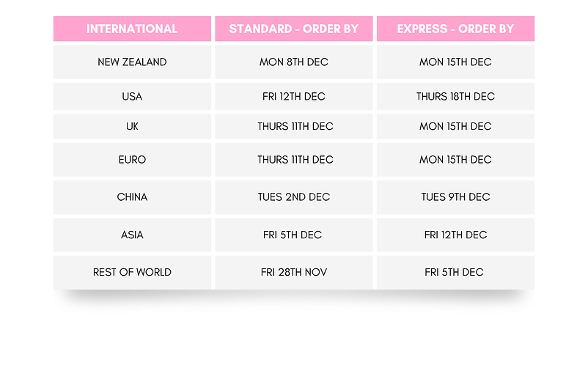
Task: Select the ASIA destination cell
Action: tap(132, 235)
